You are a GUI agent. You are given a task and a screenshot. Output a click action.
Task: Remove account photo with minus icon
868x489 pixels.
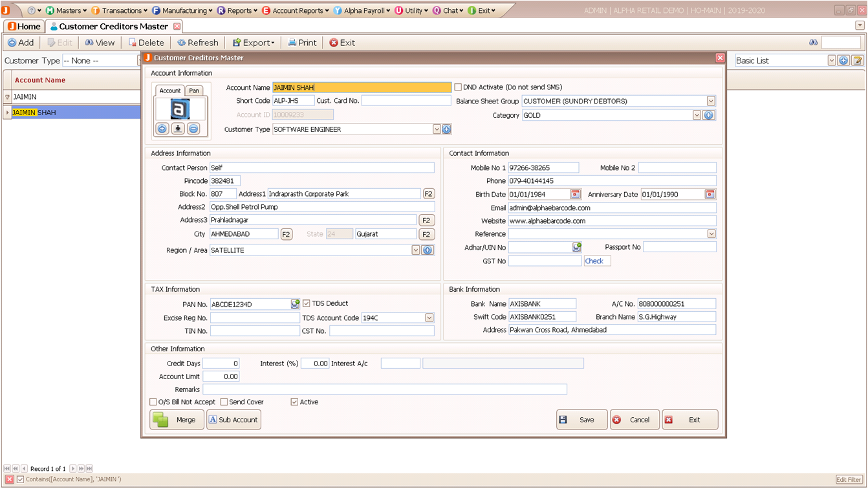click(193, 129)
